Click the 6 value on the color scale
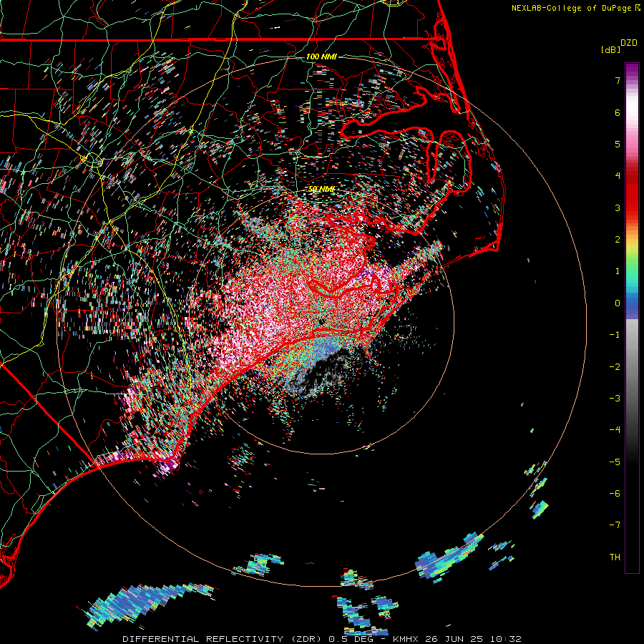 click(618, 112)
